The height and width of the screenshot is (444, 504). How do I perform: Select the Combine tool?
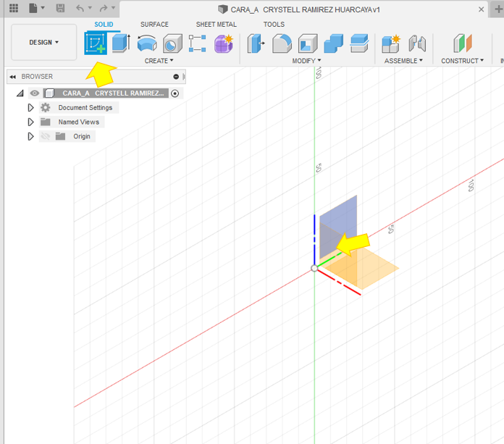(334, 43)
